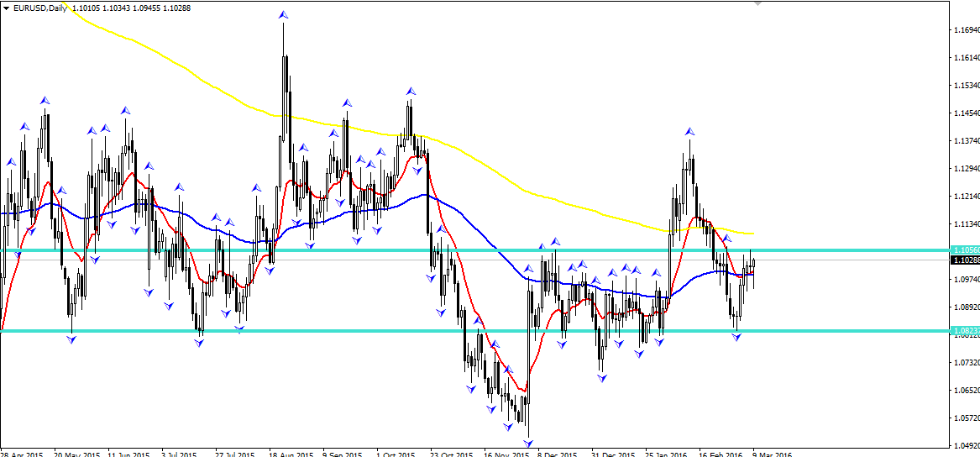Click the 16 Feb 2016 date label
980x457 pixels.
point(721,454)
